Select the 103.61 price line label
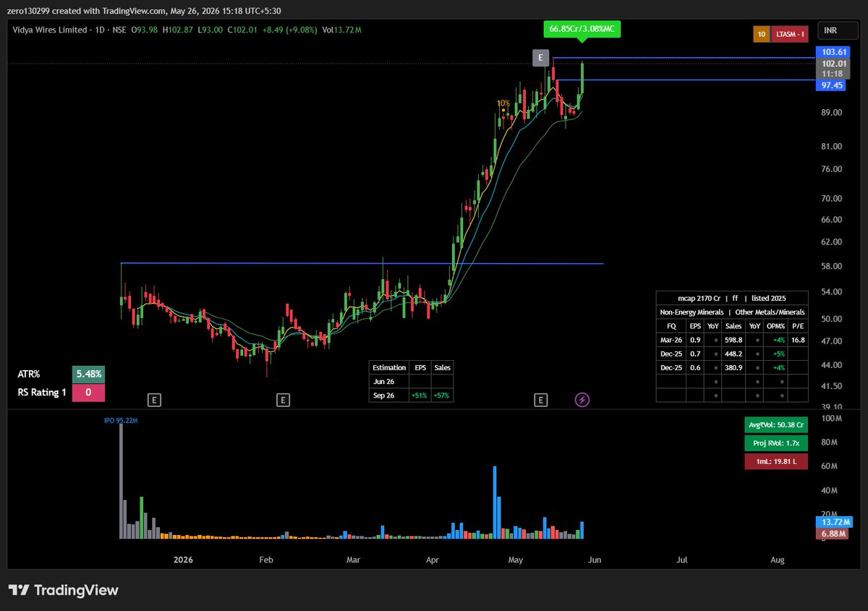 [x=833, y=52]
